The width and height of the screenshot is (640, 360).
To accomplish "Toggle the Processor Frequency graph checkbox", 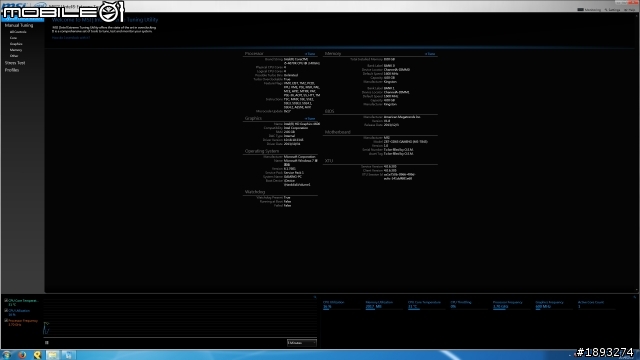I will [6, 321].
